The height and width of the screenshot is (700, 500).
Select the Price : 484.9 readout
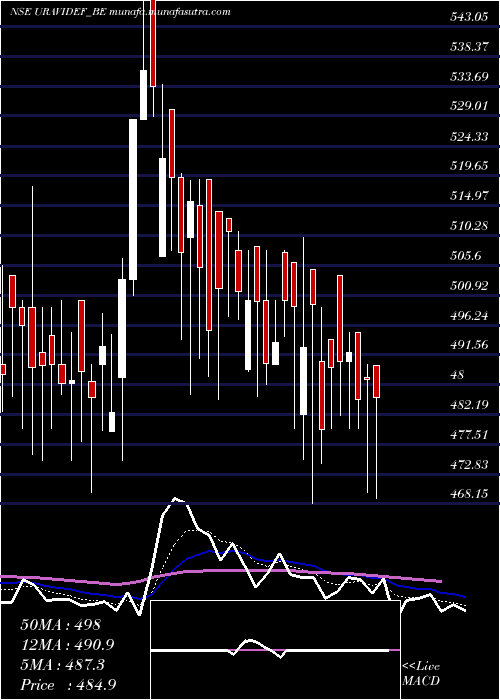(x=70, y=685)
